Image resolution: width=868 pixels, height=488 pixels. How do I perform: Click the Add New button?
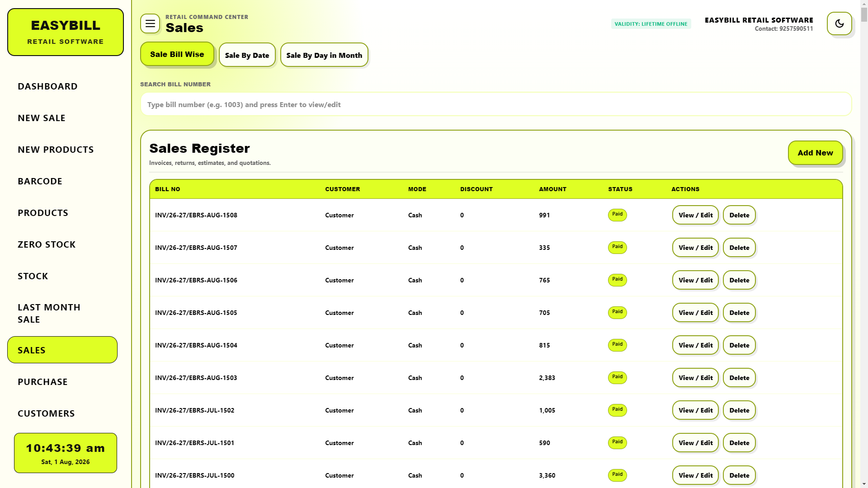815,153
